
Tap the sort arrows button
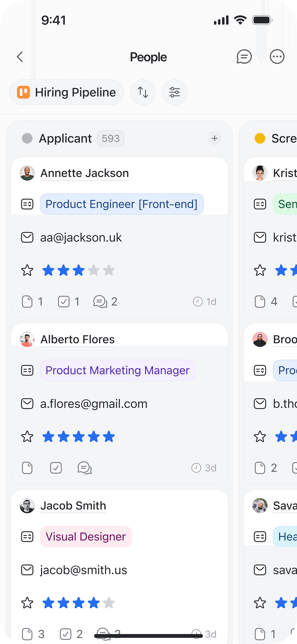tap(143, 92)
